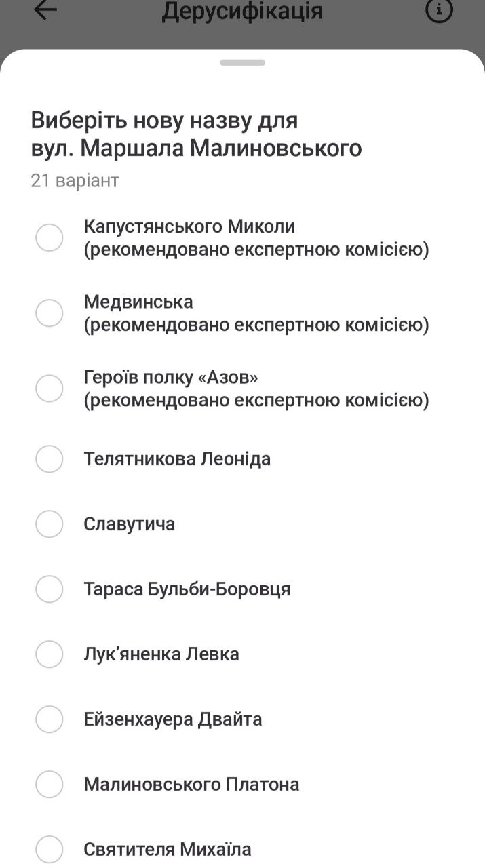Screen dimensions: 485x868
Task: Choose the Героїв полку «Азов» radio button
Action: pyautogui.click(x=50, y=389)
